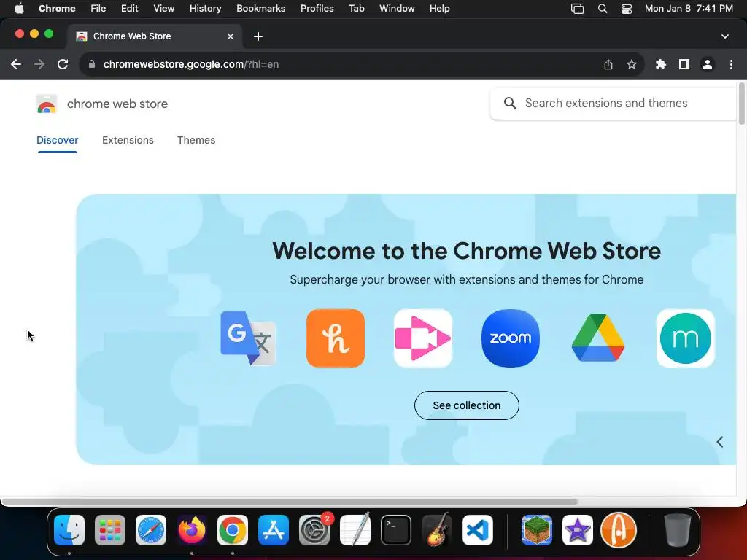Open Spotlight search in menu bar

602,9
